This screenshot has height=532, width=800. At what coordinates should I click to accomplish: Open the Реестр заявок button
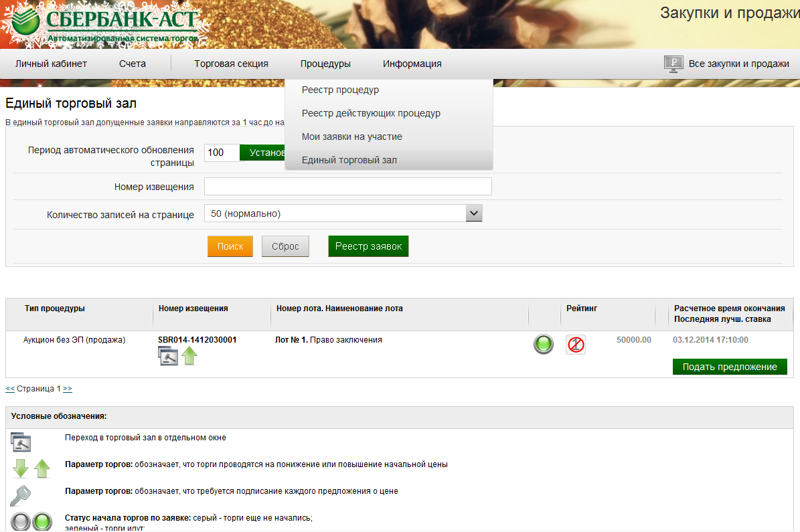click(368, 246)
